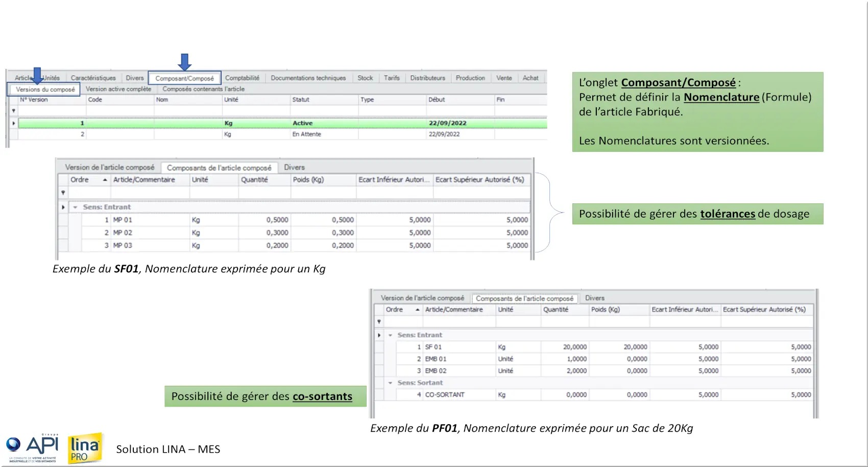This screenshot has height=467, width=868.
Task: Open the Stock tab
Action: (365, 78)
